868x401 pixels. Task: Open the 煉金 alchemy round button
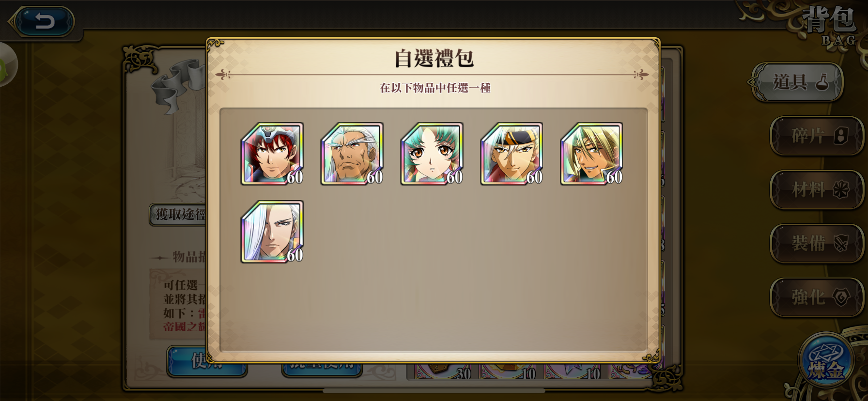(x=827, y=361)
